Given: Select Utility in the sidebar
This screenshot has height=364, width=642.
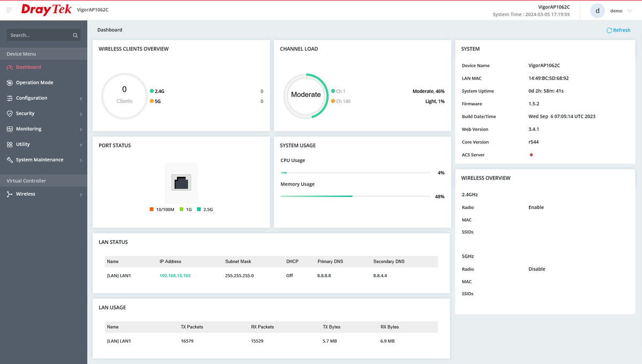Looking at the screenshot, I should click(x=23, y=144).
